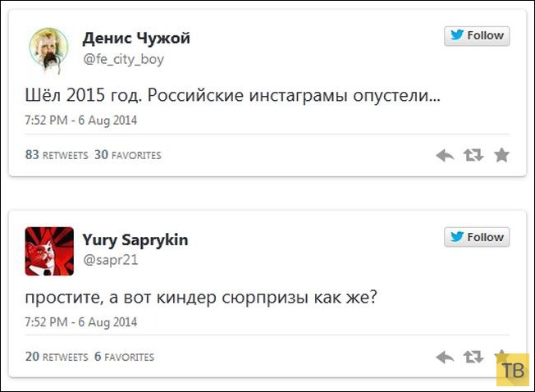Retweet the tweet by Денис Чужой

pyautogui.click(x=473, y=154)
